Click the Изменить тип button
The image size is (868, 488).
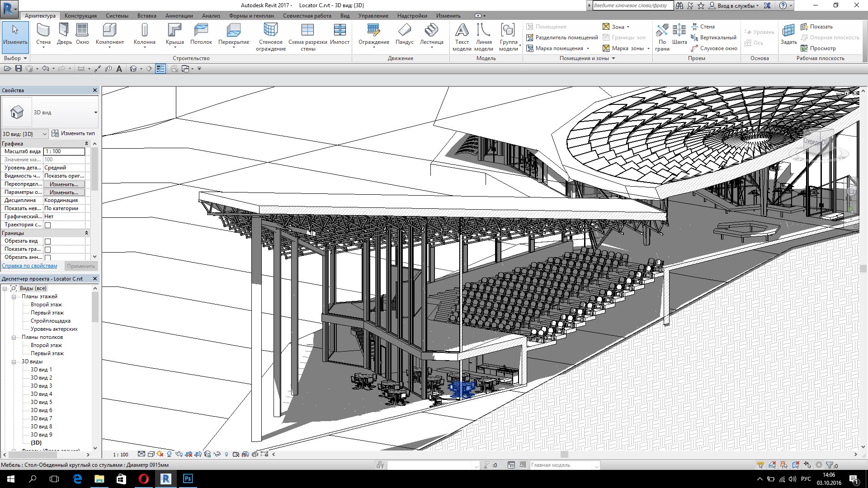click(73, 133)
